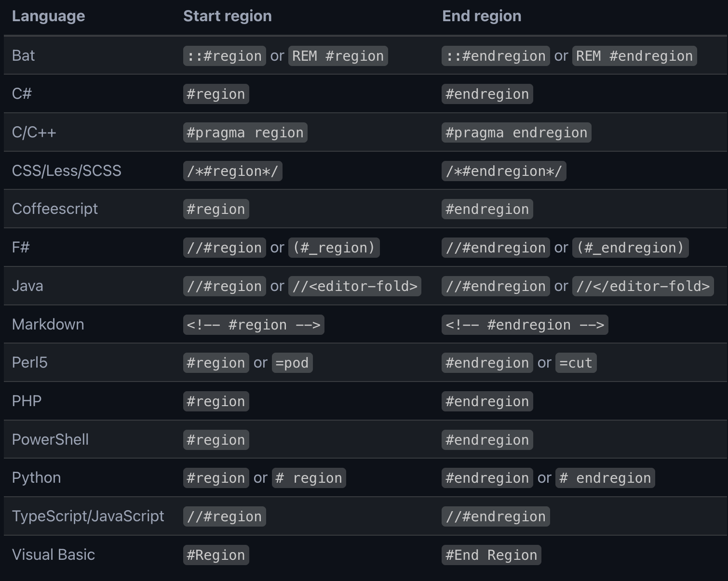The image size is (728, 581).
Task: Click the Visual Basic #Region snippet
Action: click(216, 555)
